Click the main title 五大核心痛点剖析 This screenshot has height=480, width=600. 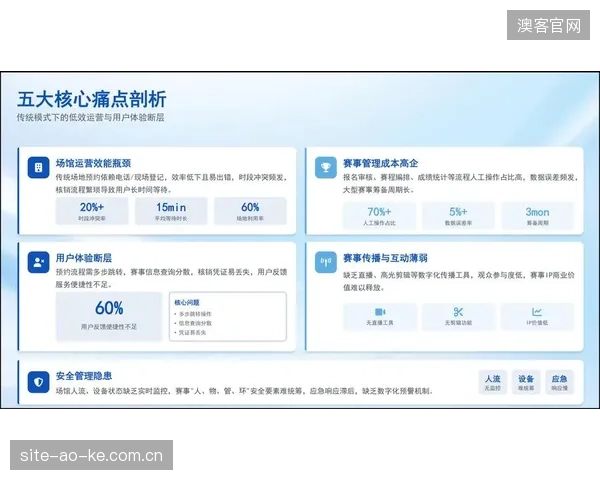click(x=92, y=100)
